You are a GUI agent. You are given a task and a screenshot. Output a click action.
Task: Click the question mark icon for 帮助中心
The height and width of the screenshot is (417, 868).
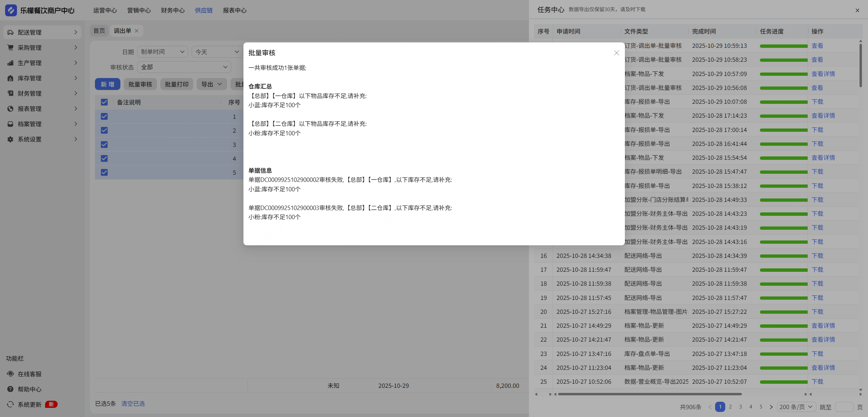(11, 389)
